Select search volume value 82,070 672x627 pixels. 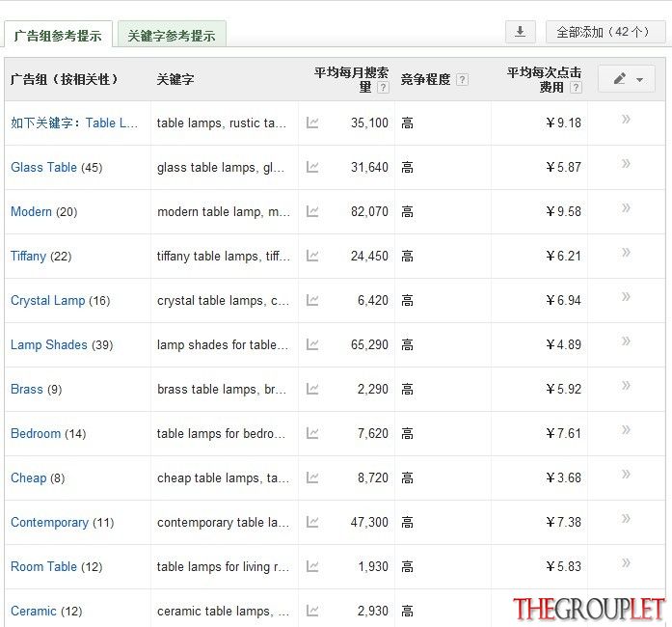tap(369, 211)
